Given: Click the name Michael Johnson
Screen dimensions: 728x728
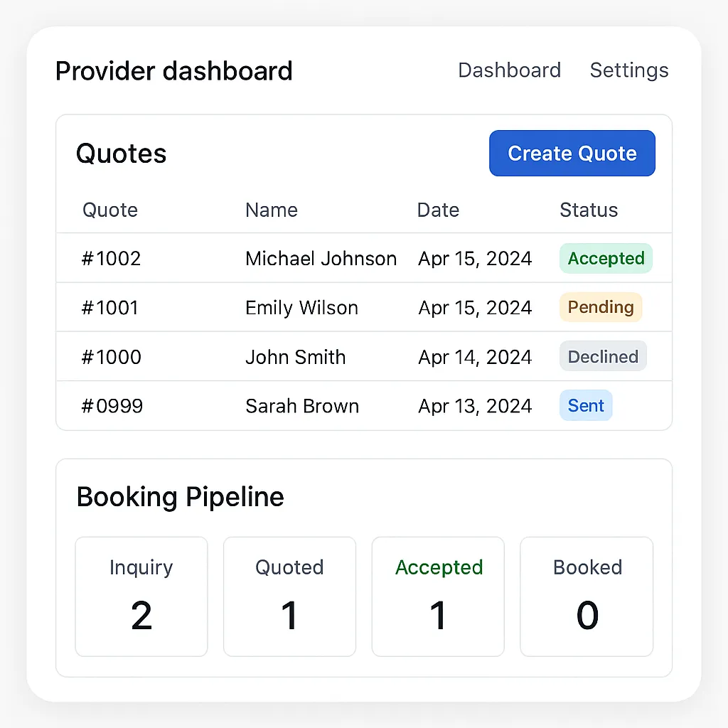Looking at the screenshot, I should click(x=321, y=259).
